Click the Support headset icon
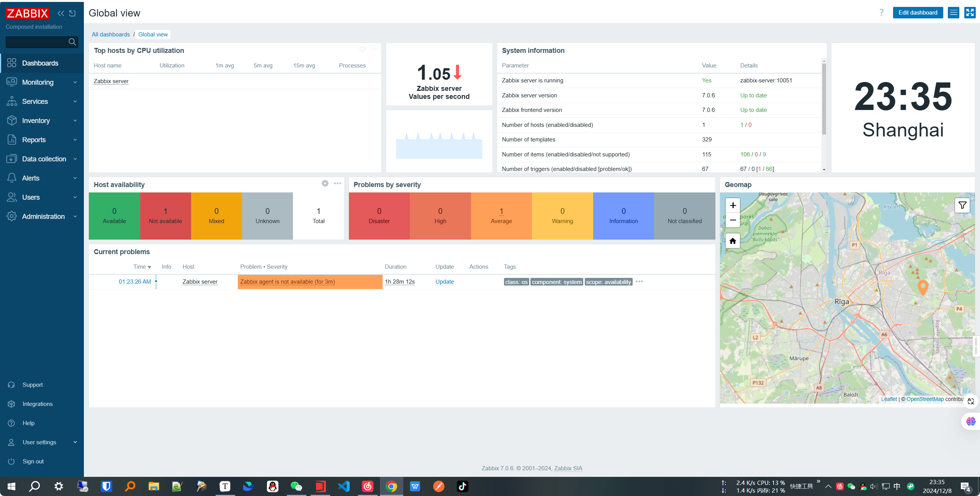Image resolution: width=980 pixels, height=496 pixels. (11, 385)
